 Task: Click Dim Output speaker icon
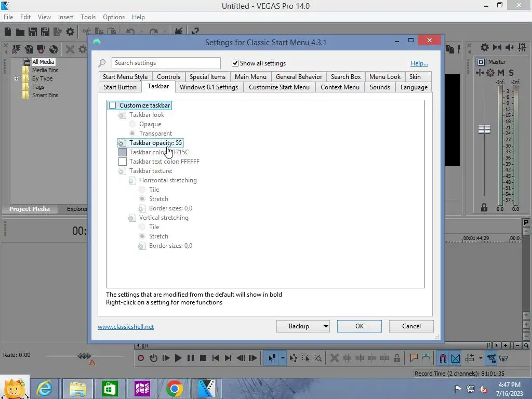pyautogui.click(x=510, y=47)
